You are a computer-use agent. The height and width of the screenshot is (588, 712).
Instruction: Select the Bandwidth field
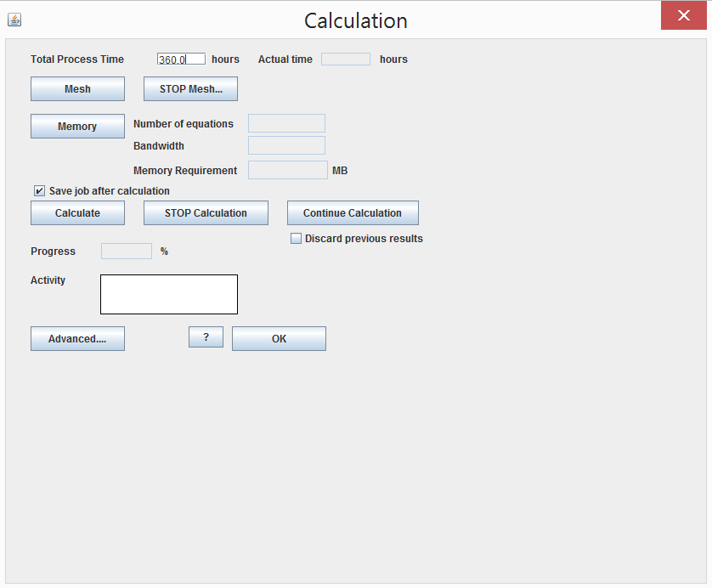[286, 146]
